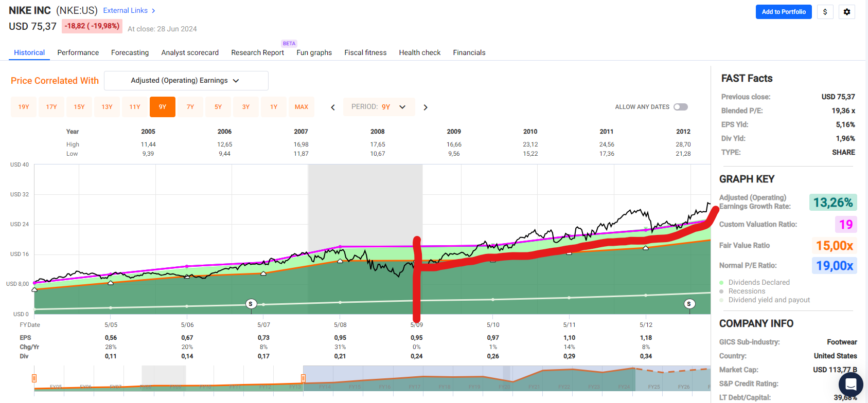Switch to the Historical tab

[29, 52]
